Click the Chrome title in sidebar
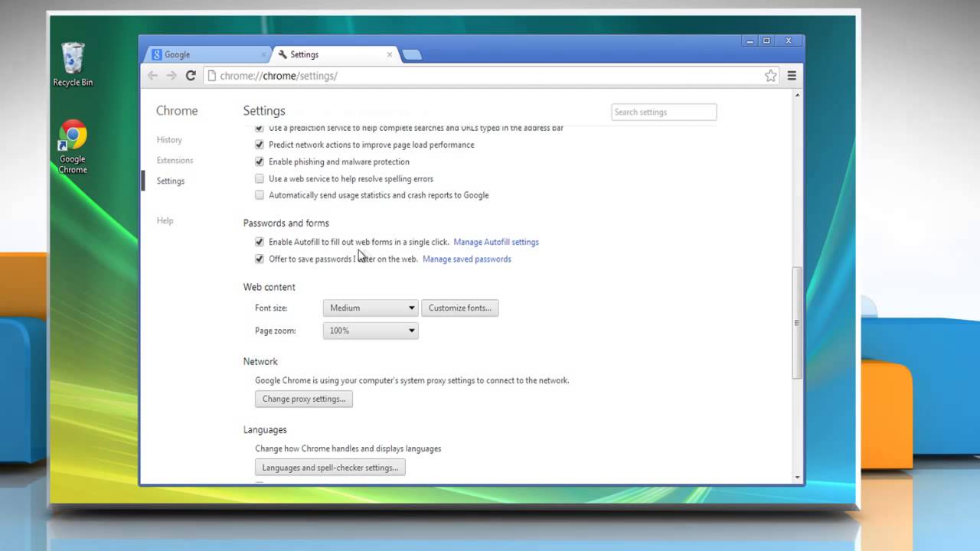This screenshot has width=980, height=551. click(x=177, y=111)
